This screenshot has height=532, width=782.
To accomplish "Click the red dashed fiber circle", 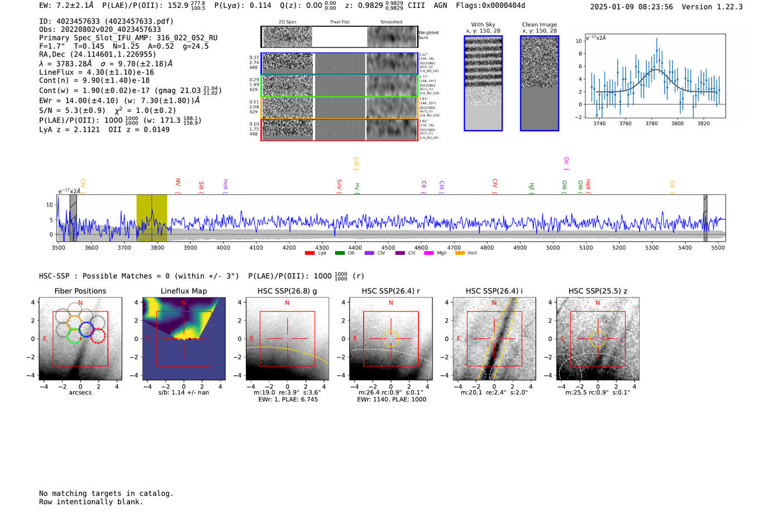I will point(98,336).
